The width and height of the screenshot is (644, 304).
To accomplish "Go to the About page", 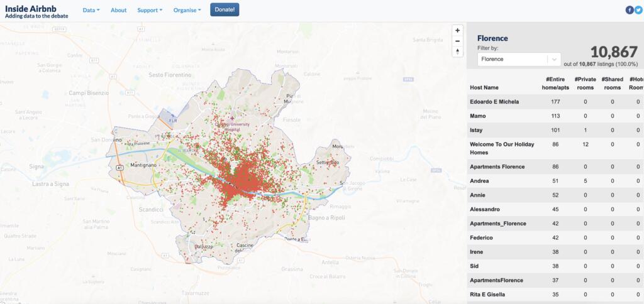I will click(118, 10).
